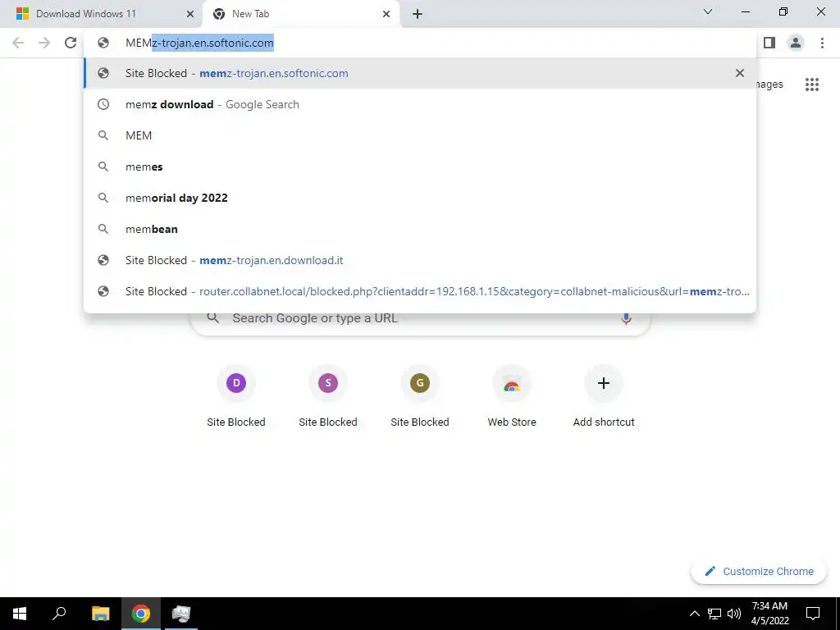
Task: Open the Web Store shortcut
Action: click(x=512, y=397)
